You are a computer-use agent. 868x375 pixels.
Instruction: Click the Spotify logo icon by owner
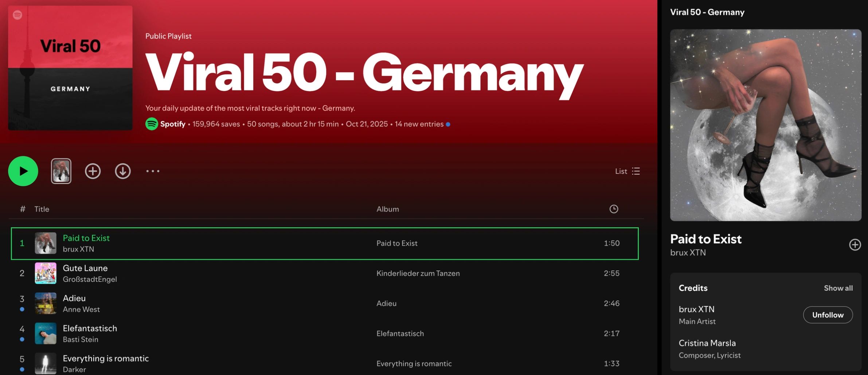pyautogui.click(x=152, y=124)
